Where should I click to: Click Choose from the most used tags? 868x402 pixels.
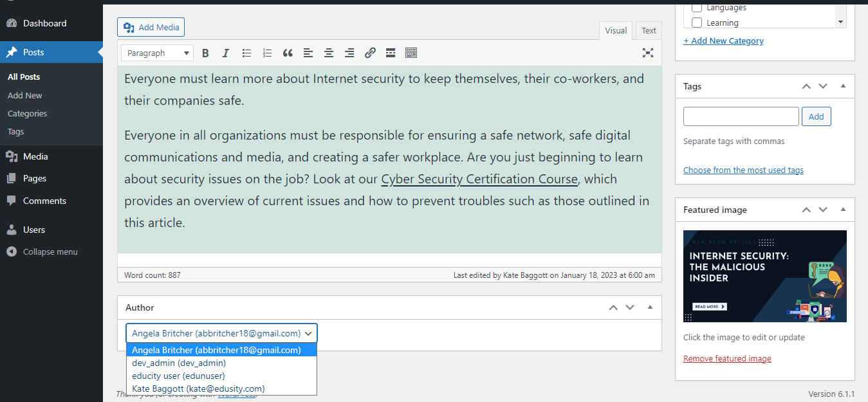743,170
